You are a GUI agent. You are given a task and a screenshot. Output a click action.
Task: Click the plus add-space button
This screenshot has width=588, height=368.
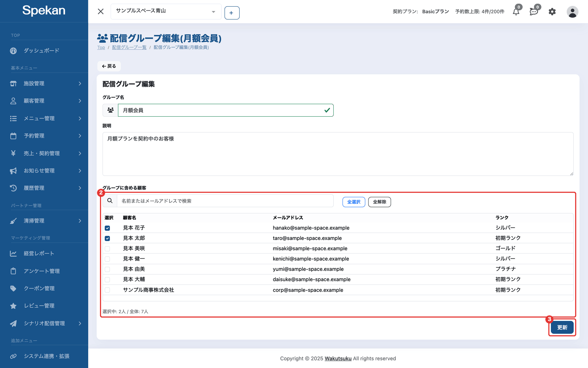tap(232, 13)
